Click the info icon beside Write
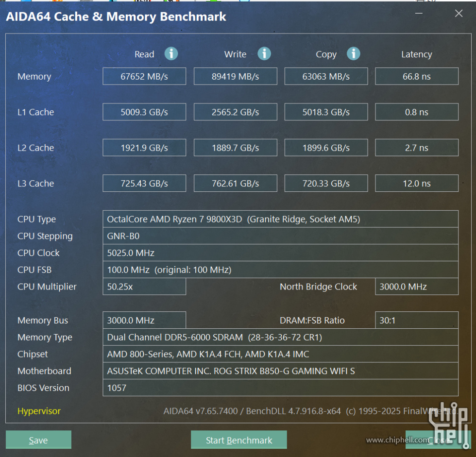 coord(264,53)
